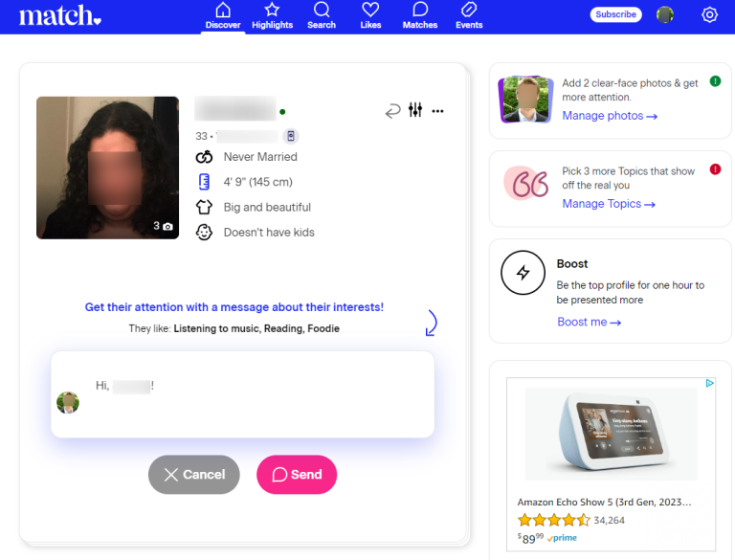Image resolution: width=735 pixels, height=560 pixels.
Task: Click the mobile verified badge icon
Action: [x=291, y=136]
